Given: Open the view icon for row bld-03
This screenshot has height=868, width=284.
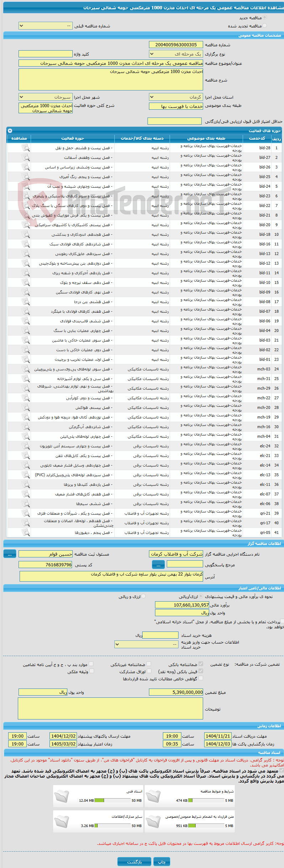Looking at the screenshot, I should 26,340.
